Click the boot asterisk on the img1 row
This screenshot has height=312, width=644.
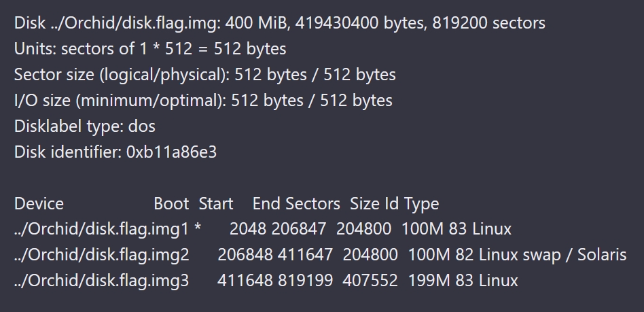[198, 229]
